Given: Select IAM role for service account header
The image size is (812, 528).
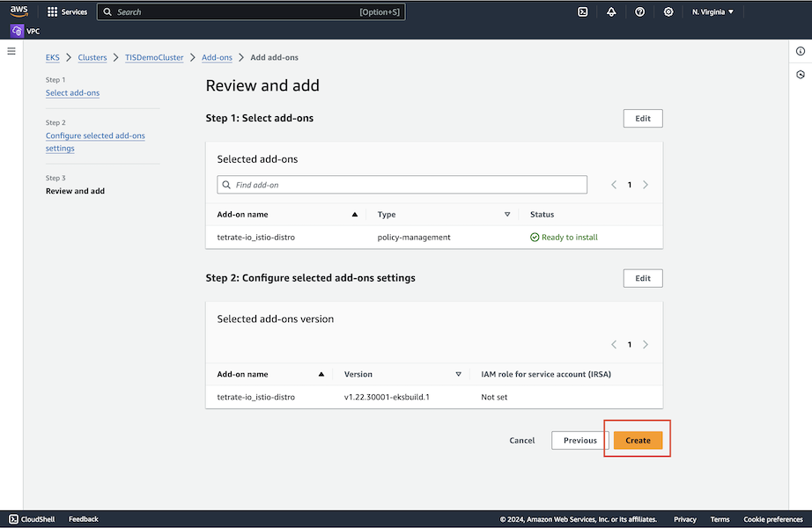Looking at the screenshot, I should pyautogui.click(x=546, y=374).
